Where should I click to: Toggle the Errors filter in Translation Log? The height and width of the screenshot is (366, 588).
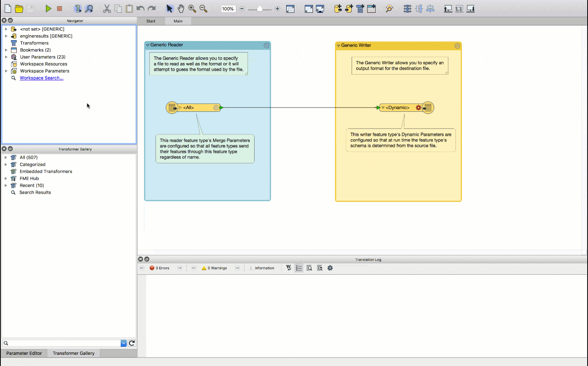coord(160,268)
